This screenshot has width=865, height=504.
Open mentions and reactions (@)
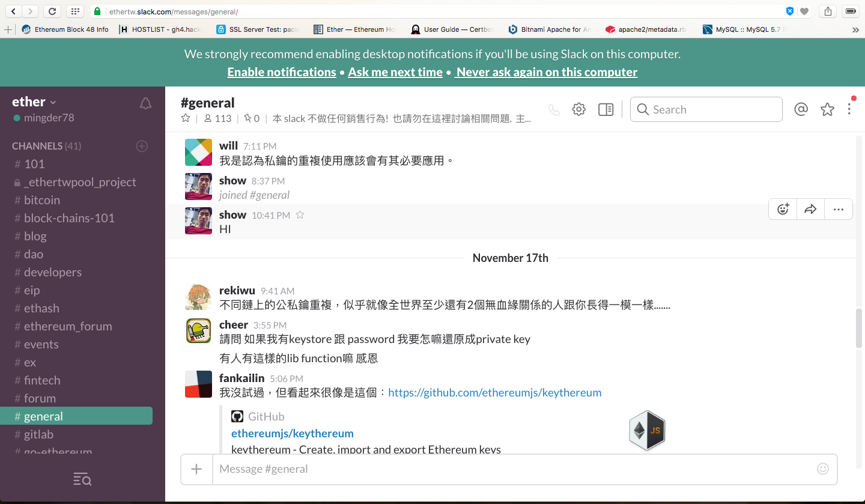click(801, 109)
